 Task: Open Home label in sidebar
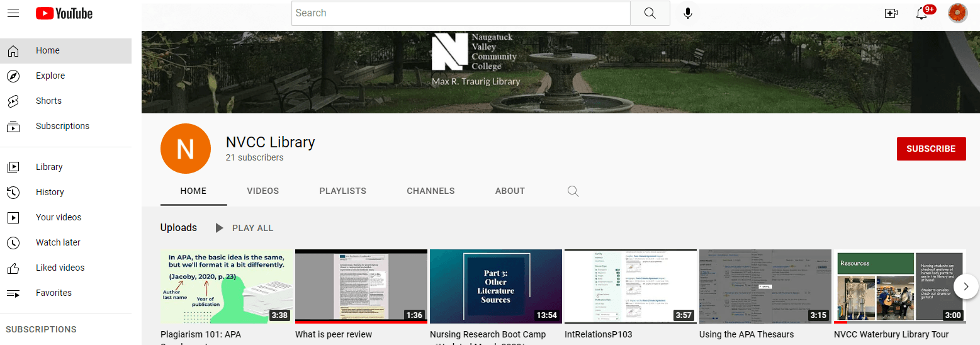[48, 50]
